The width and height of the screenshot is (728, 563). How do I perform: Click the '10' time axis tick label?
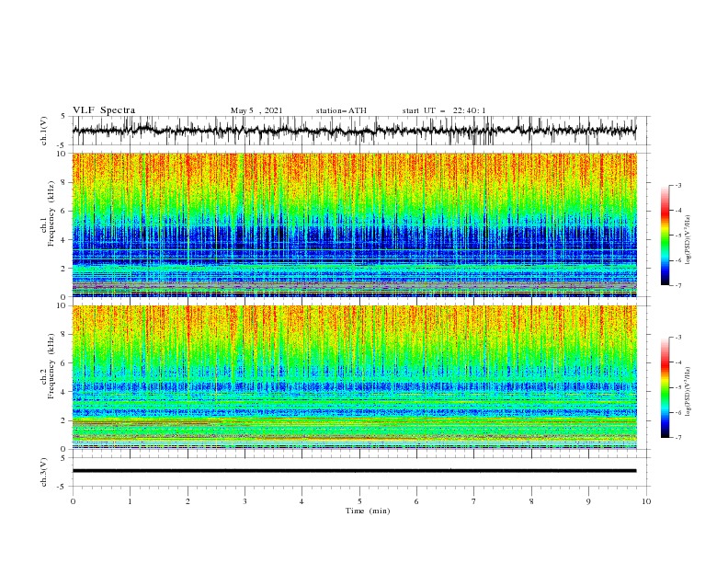tap(646, 501)
